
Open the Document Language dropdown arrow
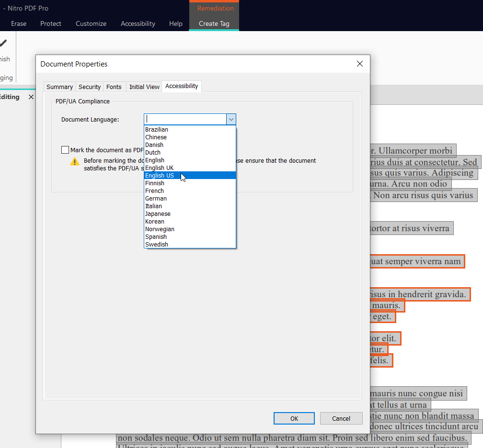231,119
